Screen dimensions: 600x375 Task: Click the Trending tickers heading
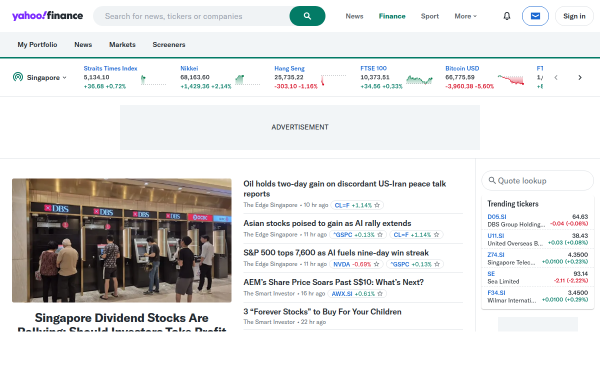pos(513,204)
